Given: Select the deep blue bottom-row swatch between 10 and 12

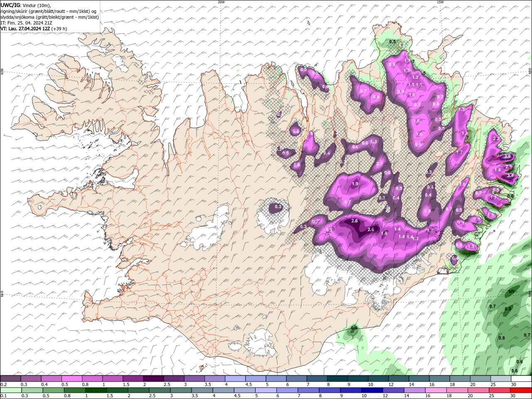Looking at the screenshot, I should point(372,390).
